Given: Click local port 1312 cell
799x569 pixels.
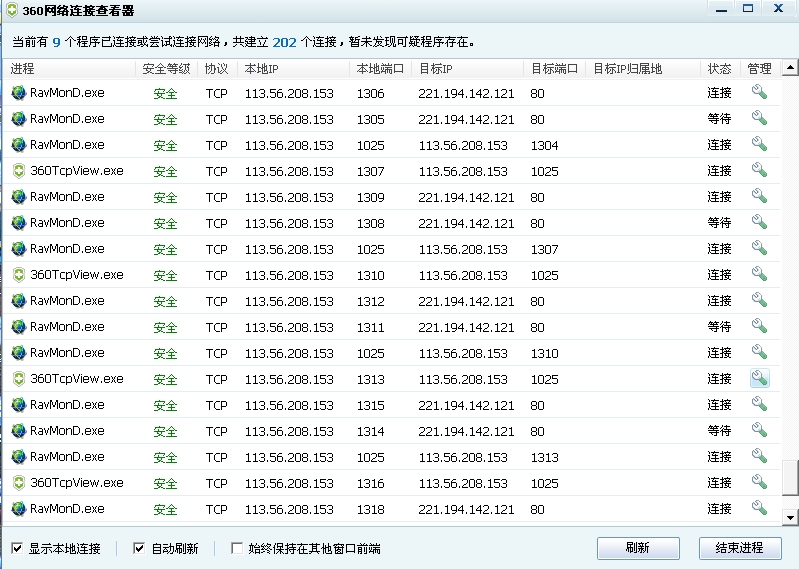Looking at the screenshot, I should coord(370,301).
